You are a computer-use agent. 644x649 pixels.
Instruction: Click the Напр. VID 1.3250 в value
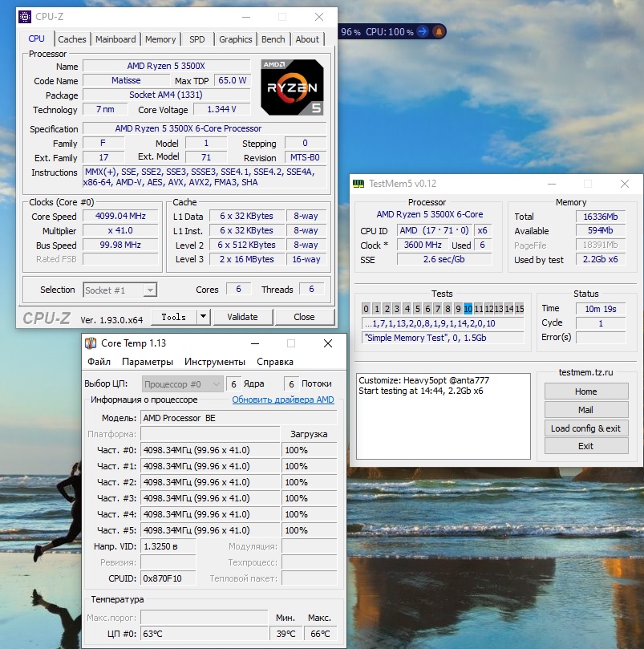pos(168,546)
